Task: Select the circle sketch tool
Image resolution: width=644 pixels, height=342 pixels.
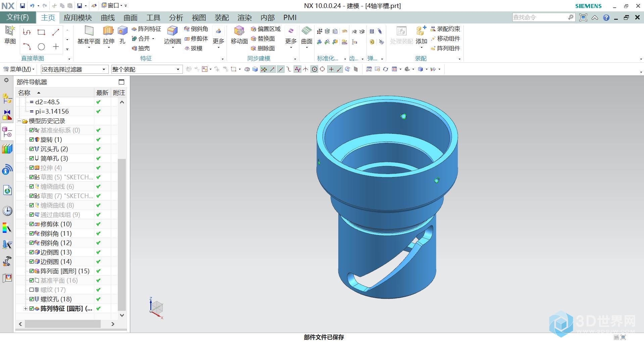Action: 41,47
